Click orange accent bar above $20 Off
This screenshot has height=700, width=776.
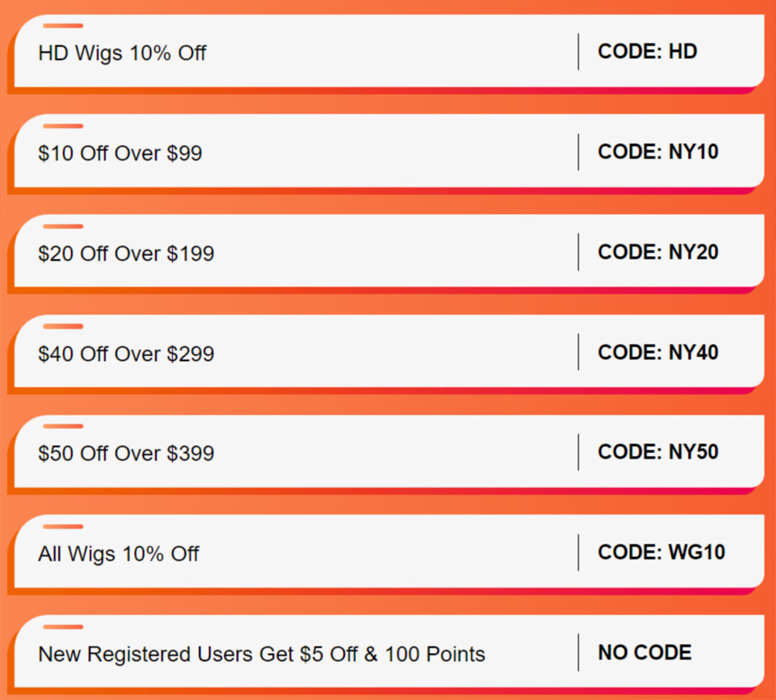(x=63, y=227)
